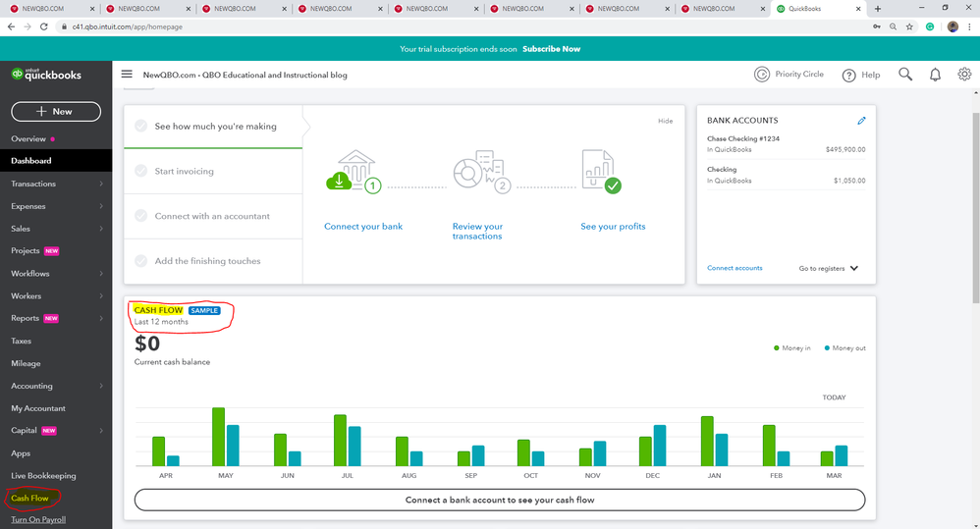This screenshot has height=529, width=980.
Task: Expand the Reports sidebar chevron
Action: (101, 319)
